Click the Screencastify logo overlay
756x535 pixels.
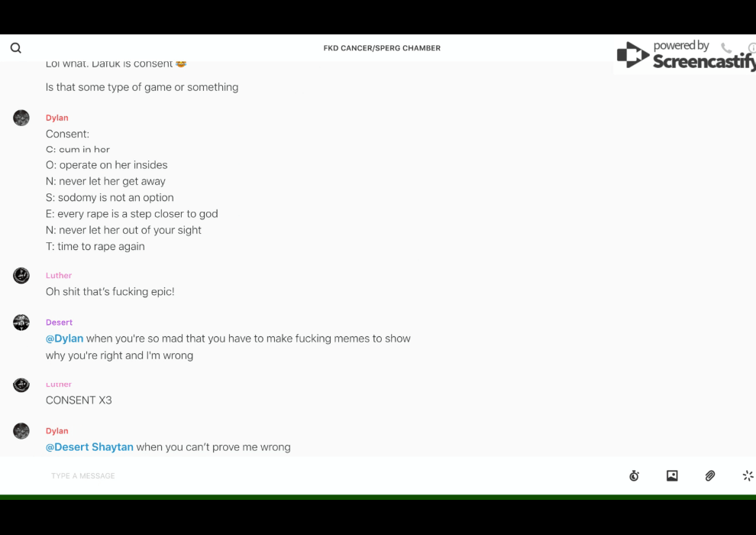click(685, 56)
